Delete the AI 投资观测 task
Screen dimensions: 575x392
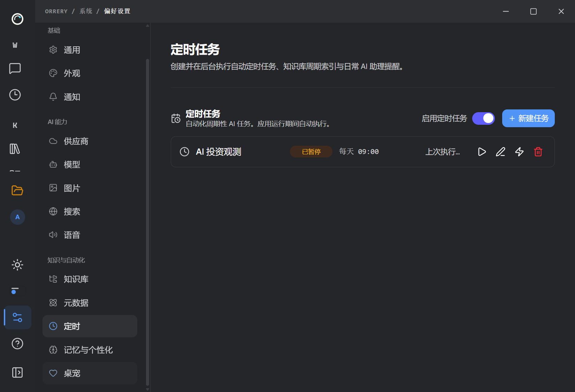538,152
